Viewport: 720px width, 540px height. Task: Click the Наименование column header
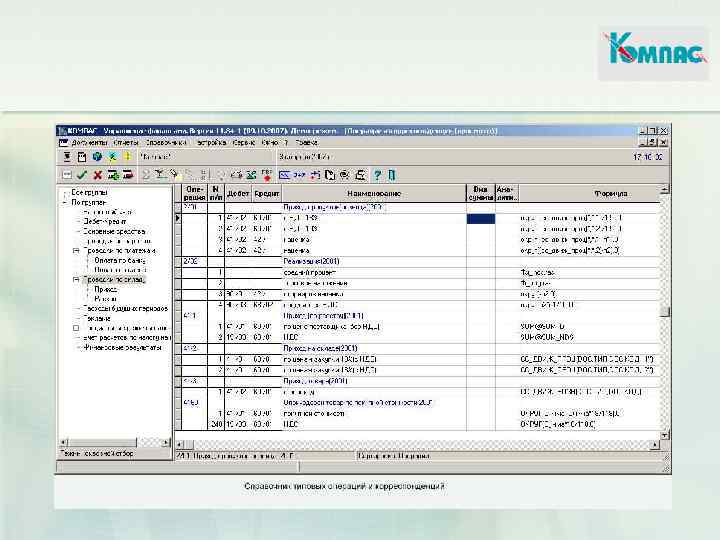374,193
